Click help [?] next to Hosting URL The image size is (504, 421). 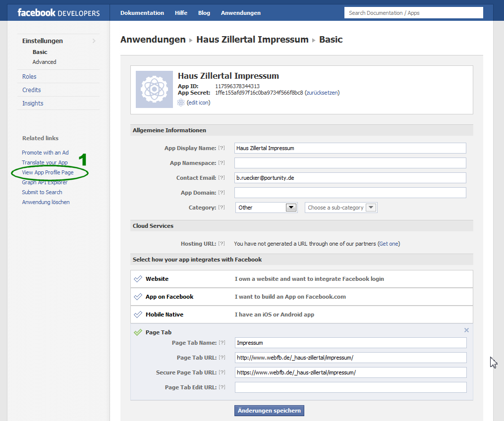point(222,244)
